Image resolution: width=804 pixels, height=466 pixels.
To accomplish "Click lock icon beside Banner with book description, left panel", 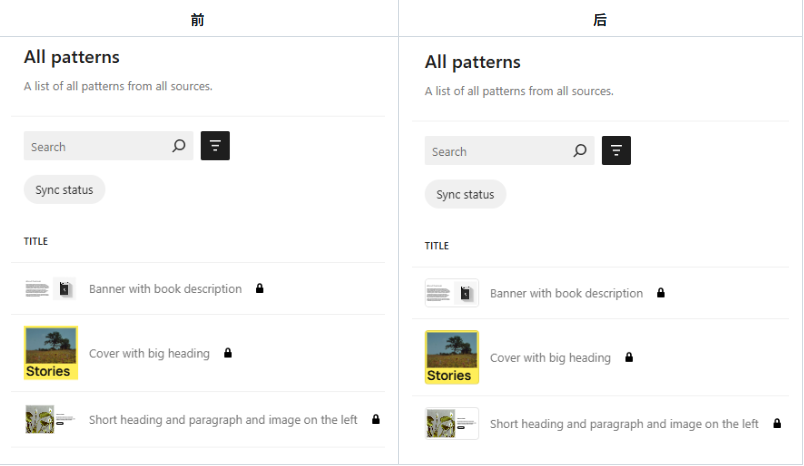I will click(x=260, y=289).
